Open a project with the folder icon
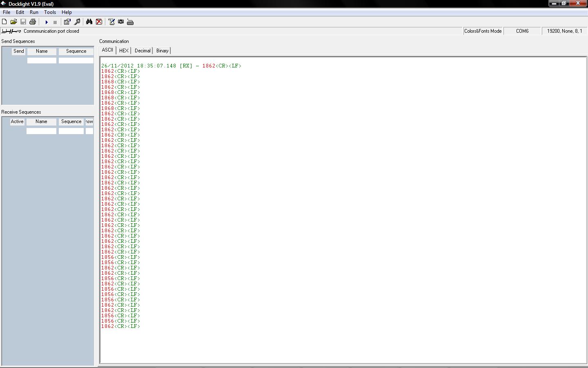Viewport: 588px width, 368px height. point(13,22)
